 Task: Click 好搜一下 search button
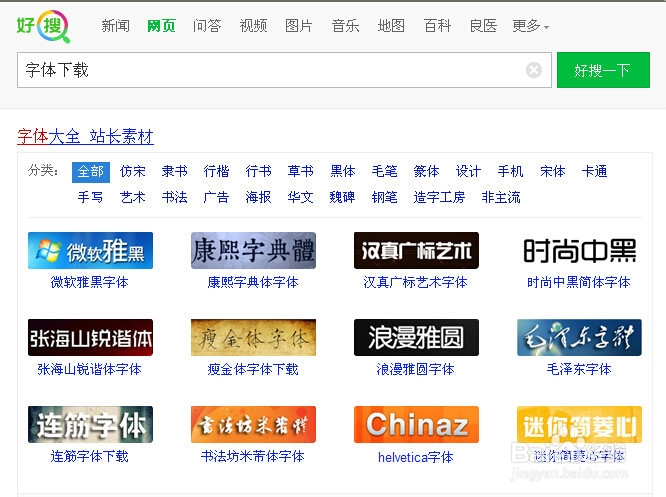[603, 70]
